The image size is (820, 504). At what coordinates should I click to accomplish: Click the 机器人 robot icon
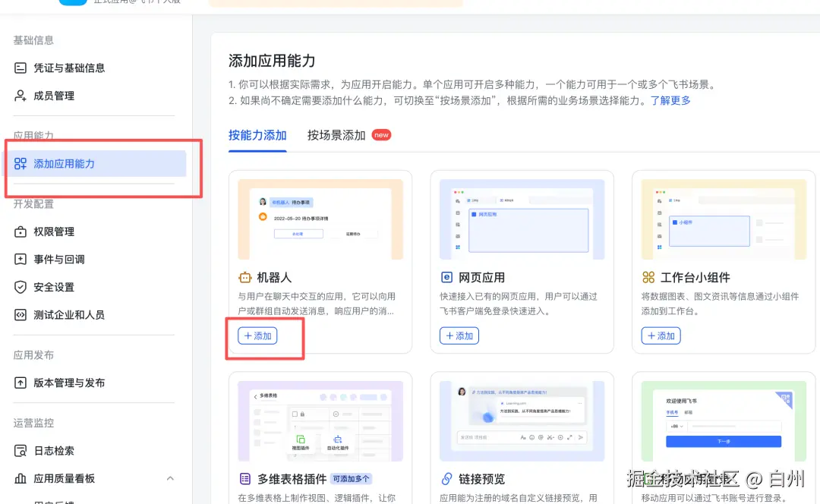click(244, 278)
